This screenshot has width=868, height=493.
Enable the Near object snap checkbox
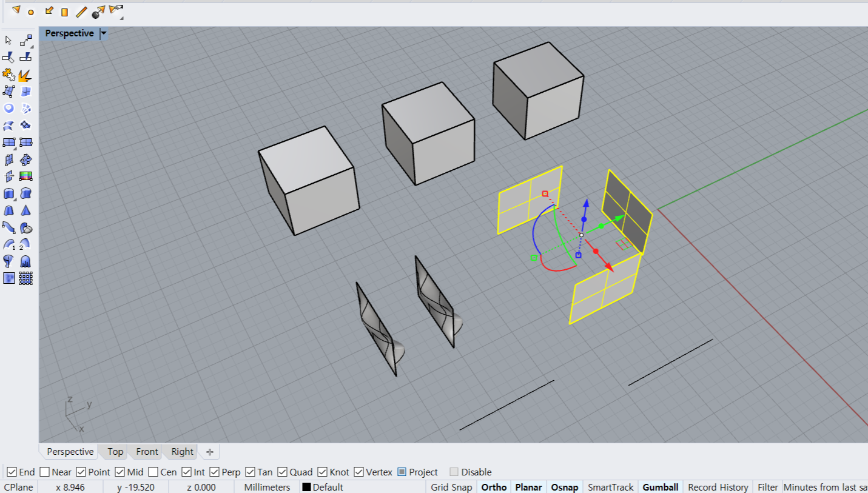(45, 472)
